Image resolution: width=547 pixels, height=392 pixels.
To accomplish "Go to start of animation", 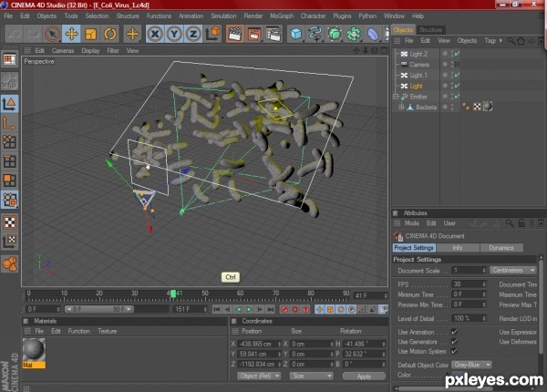I will 217,309.
